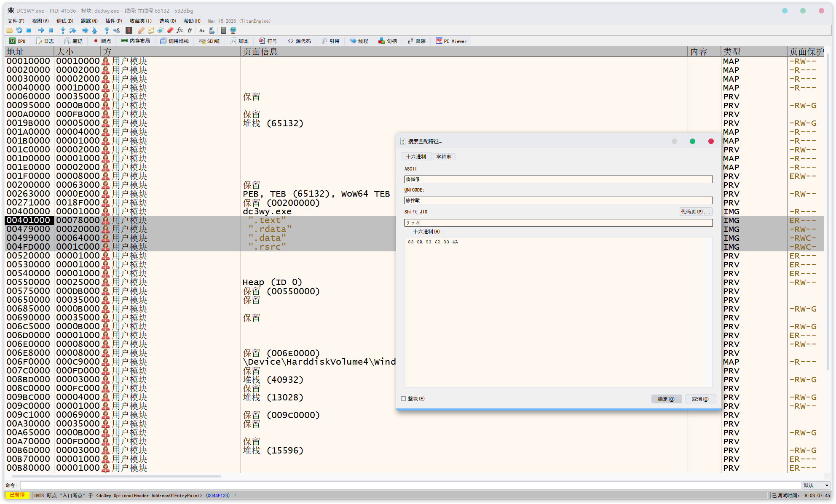
Task: Open the 默认 command dropdown
Action: tap(816, 485)
